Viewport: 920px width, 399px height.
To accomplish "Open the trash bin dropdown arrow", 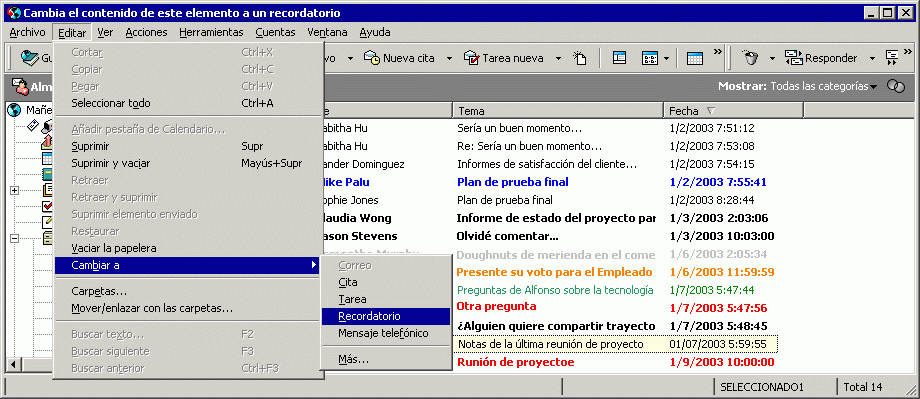I will point(772,58).
